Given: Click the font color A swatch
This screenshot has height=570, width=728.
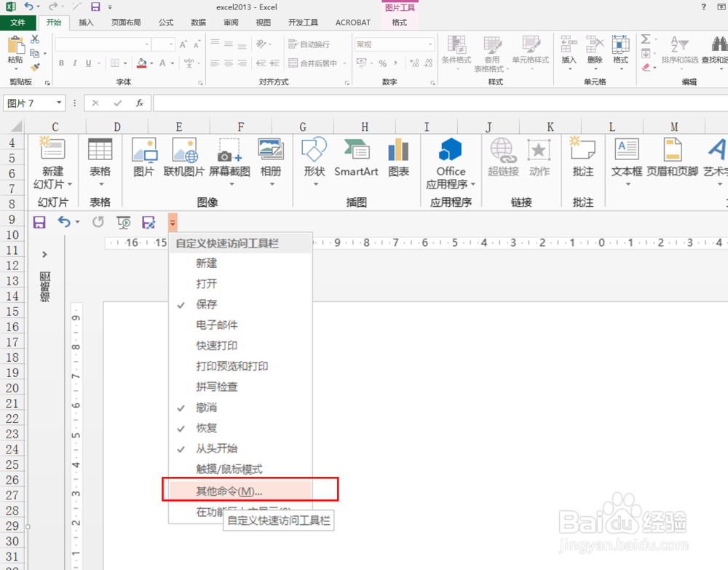Looking at the screenshot, I should click(162, 63).
